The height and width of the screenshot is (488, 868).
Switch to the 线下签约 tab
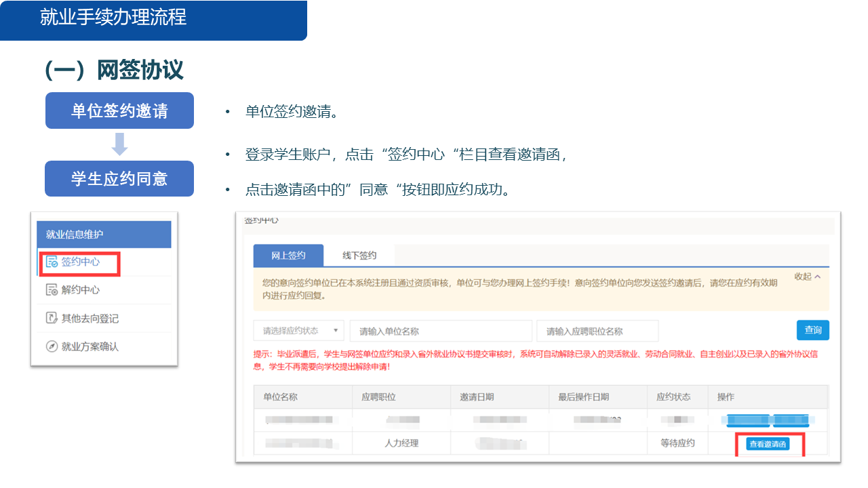point(358,255)
